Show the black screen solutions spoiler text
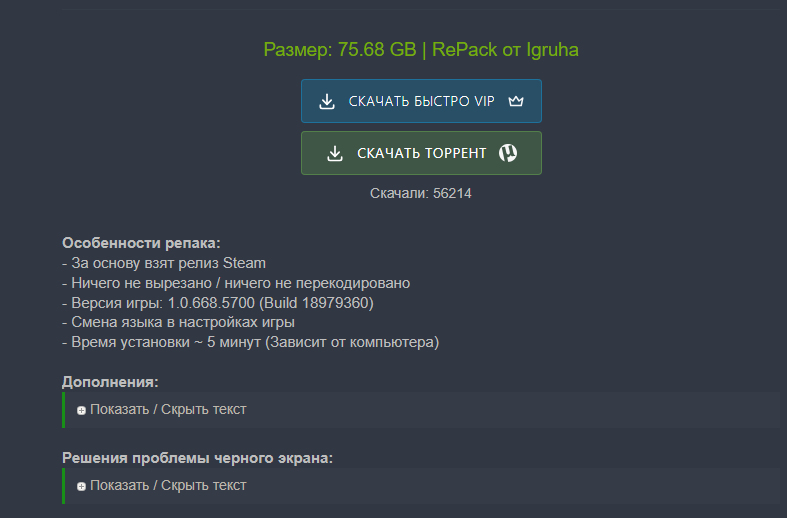 [168, 485]
